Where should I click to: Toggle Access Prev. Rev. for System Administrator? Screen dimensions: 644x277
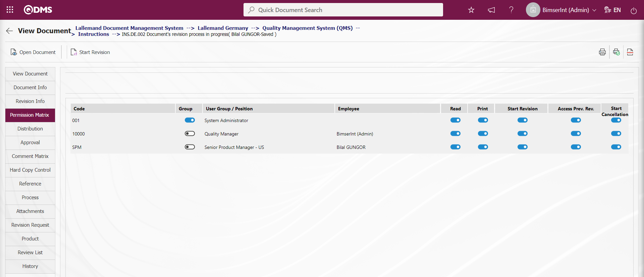click(576, 120)
